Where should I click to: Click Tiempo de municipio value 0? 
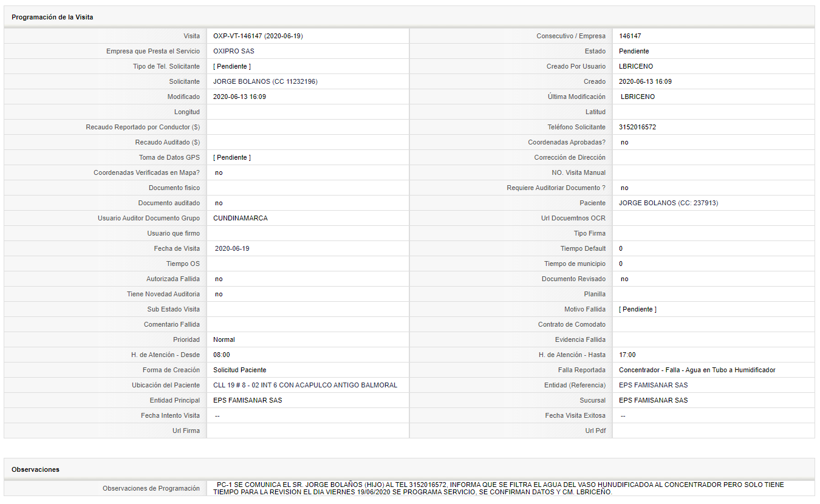click(621, 264)
